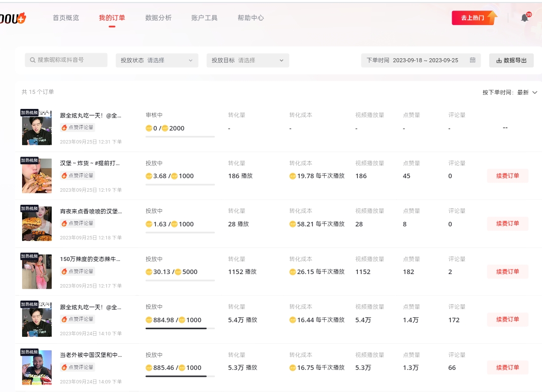Click the title 150万辣度的变态辣牛...

pos(90,259)
